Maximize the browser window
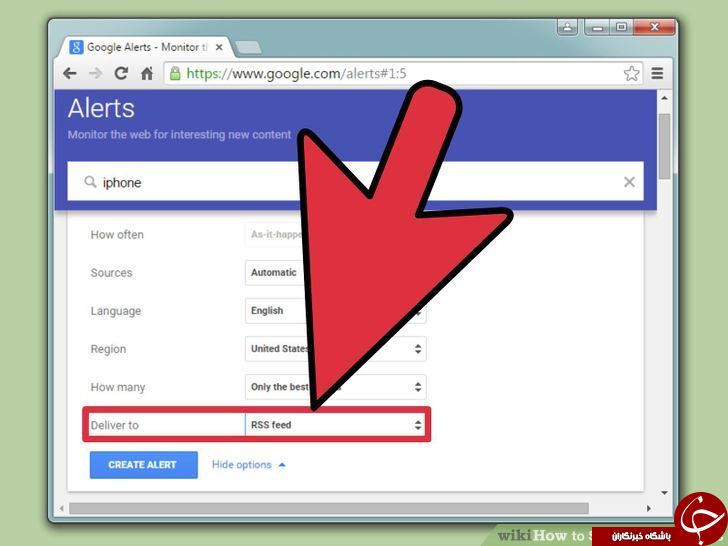Screen dimensions: 728x546 coord(621,27)
